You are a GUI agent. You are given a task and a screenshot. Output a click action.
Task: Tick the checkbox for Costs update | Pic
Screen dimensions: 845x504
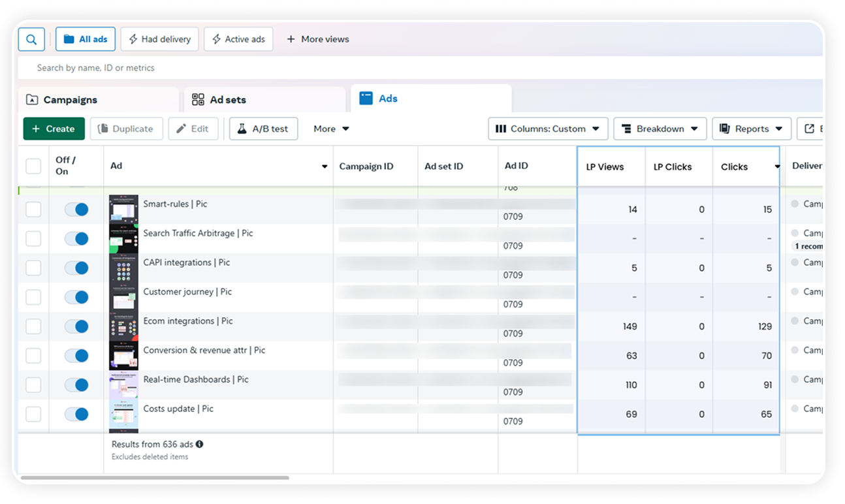[33, 414]
